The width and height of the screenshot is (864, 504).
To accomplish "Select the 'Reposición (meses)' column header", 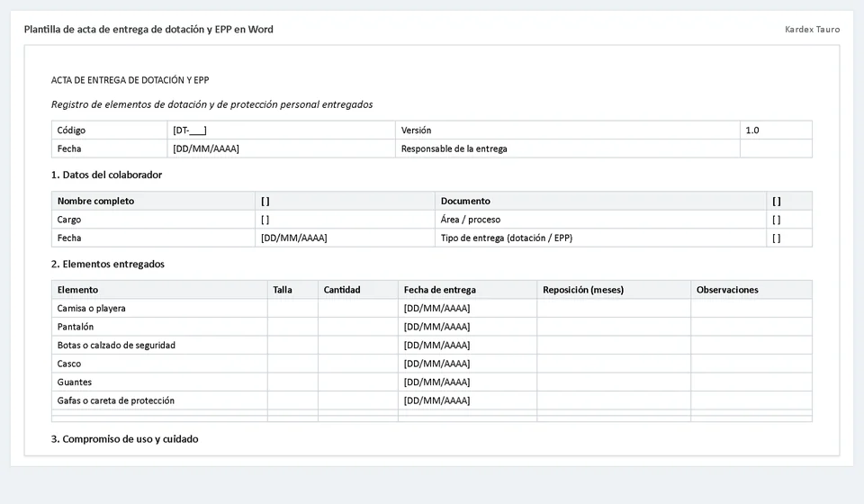I will click(x=614, y=290).
